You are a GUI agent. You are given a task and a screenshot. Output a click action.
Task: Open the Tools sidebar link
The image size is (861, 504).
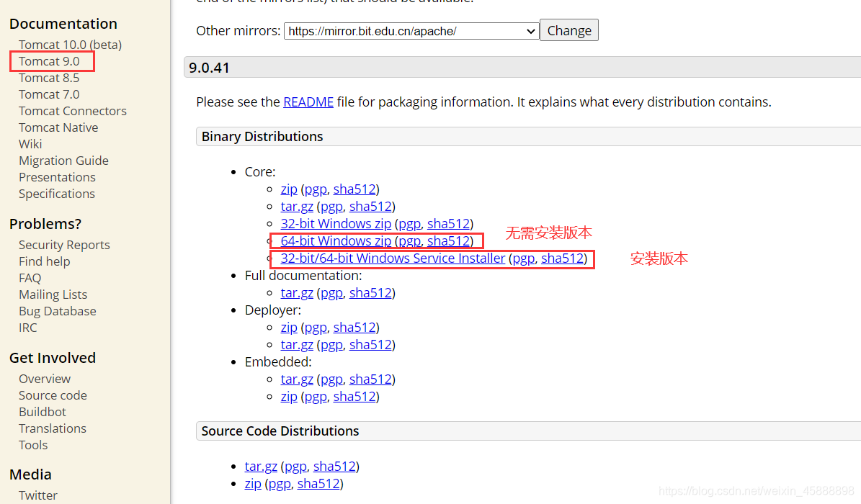point(33,445)
